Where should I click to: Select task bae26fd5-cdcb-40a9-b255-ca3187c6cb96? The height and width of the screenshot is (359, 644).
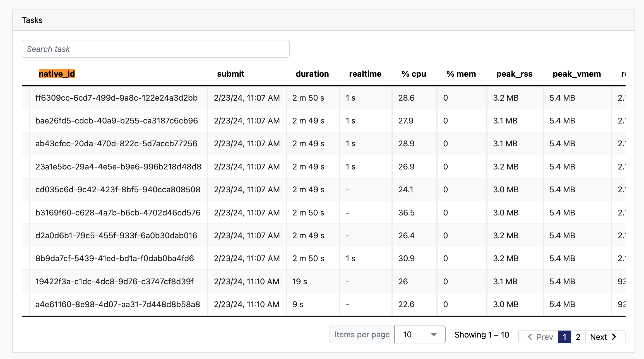pyautogui.click(x=117, y=121)
